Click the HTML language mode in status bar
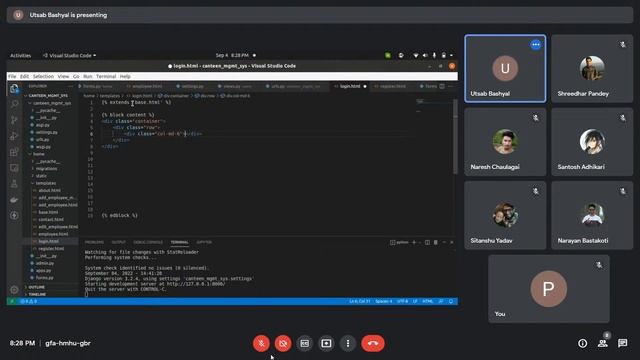Viewport: 640px width, 360px height. 428,301
